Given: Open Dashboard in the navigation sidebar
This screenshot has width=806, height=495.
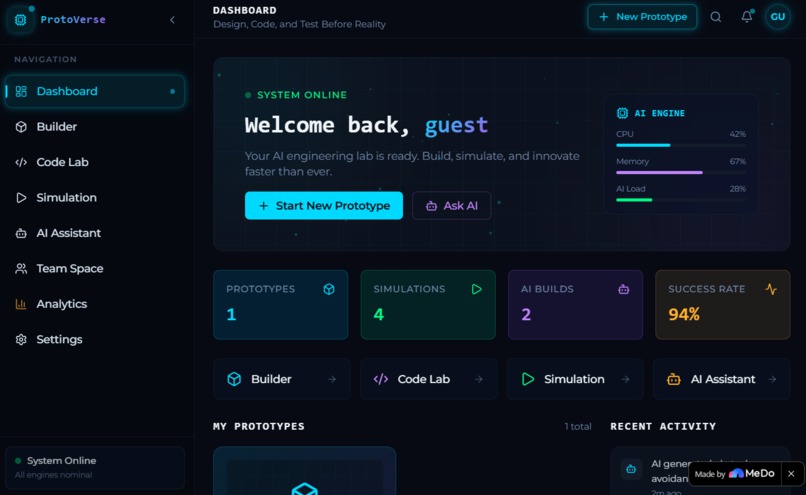Looking at the screenshot, I should pos(95,91).
